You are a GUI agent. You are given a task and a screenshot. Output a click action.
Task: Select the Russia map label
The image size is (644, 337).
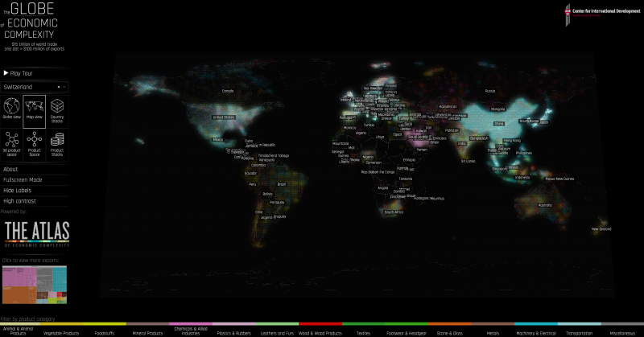490,91
